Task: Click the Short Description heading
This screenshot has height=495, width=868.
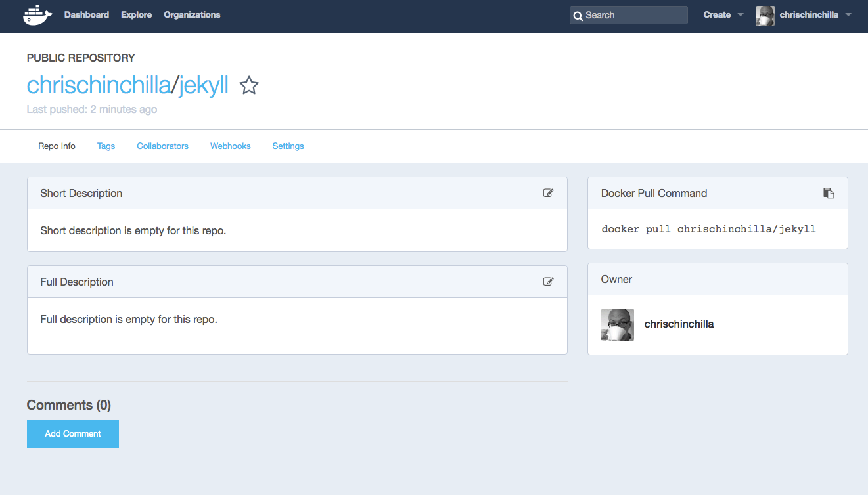Action: point(81,193)
